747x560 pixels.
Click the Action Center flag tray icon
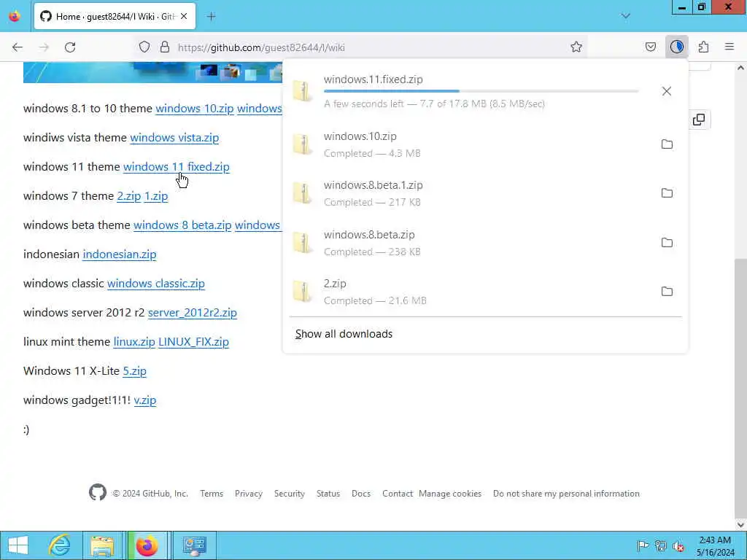point(643,545)
